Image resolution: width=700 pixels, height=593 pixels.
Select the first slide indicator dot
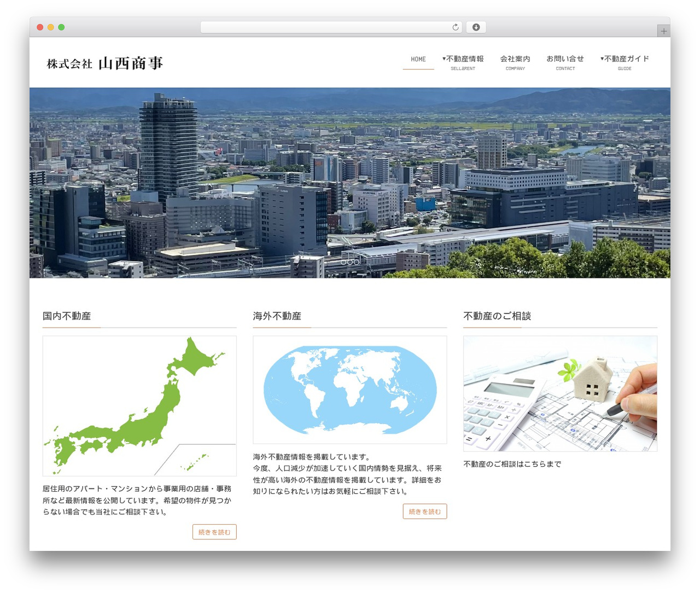[x=343, y=262]
